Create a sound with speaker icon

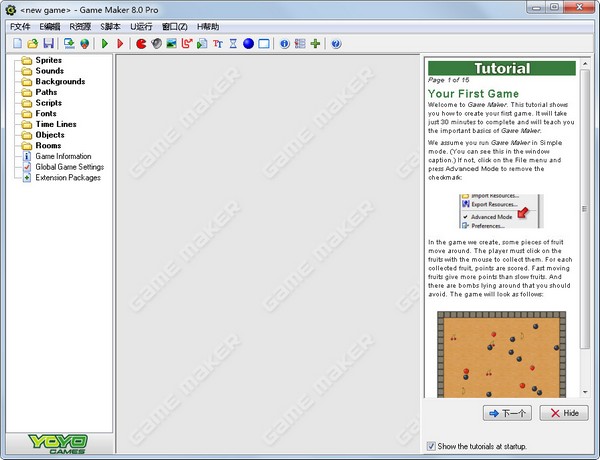(x=157, y=44)
